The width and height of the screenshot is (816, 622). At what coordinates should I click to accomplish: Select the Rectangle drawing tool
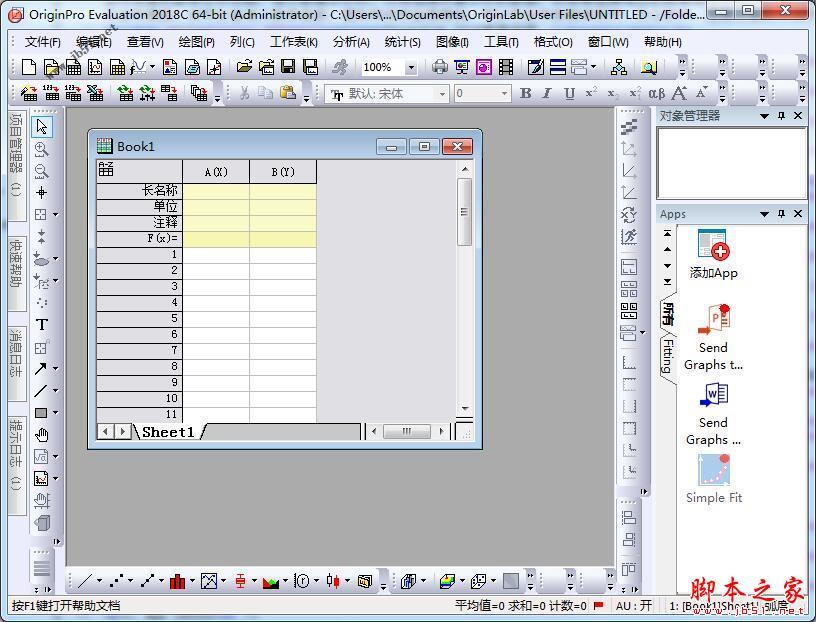tap(41, 413)
